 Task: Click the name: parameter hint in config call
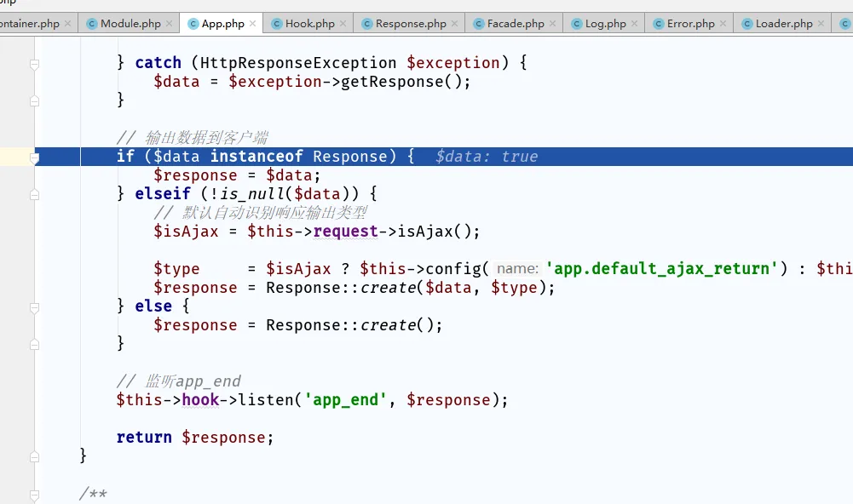pos(517,269)
